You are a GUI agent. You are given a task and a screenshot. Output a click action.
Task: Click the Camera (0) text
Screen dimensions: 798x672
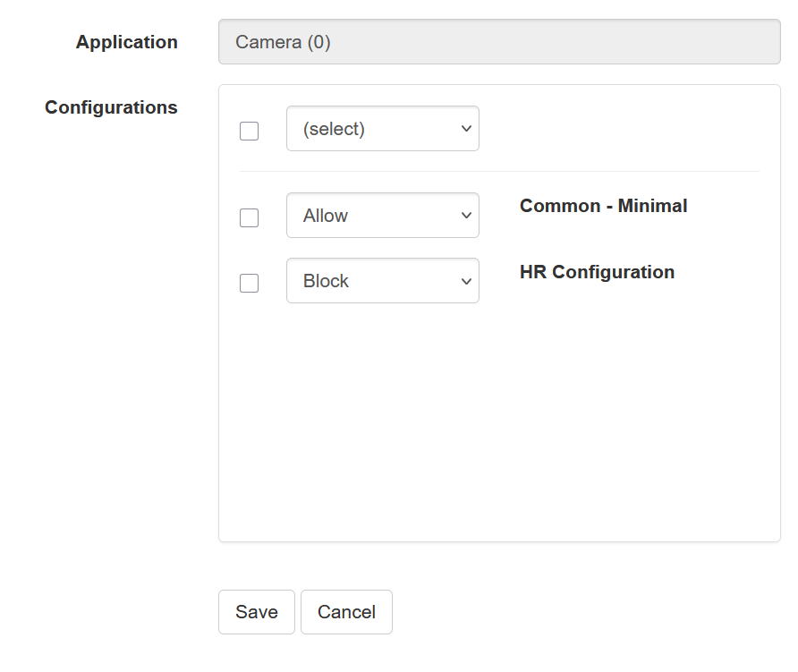click(x=283, y=42)
